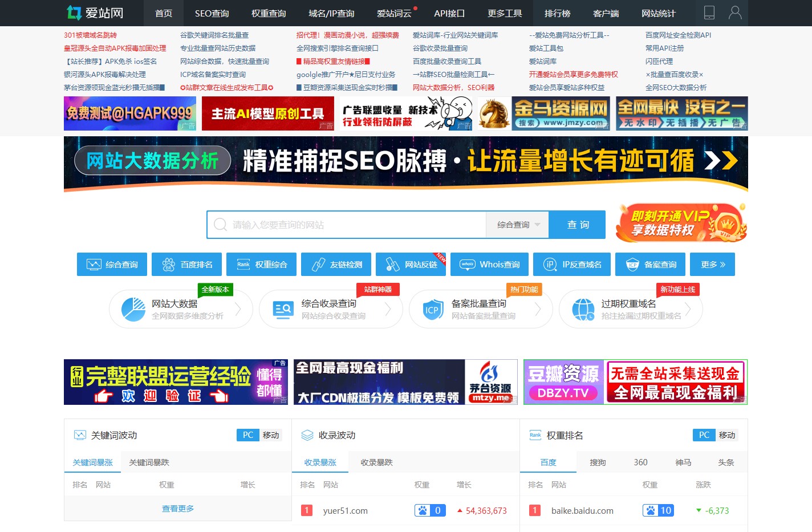Open SEO查询 nav menu

pos(212,13)
